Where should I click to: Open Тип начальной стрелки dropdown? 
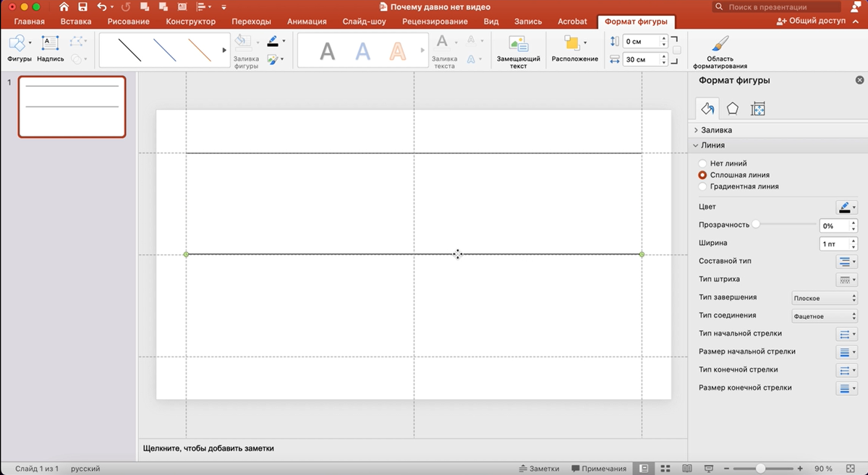click(846, 334)
